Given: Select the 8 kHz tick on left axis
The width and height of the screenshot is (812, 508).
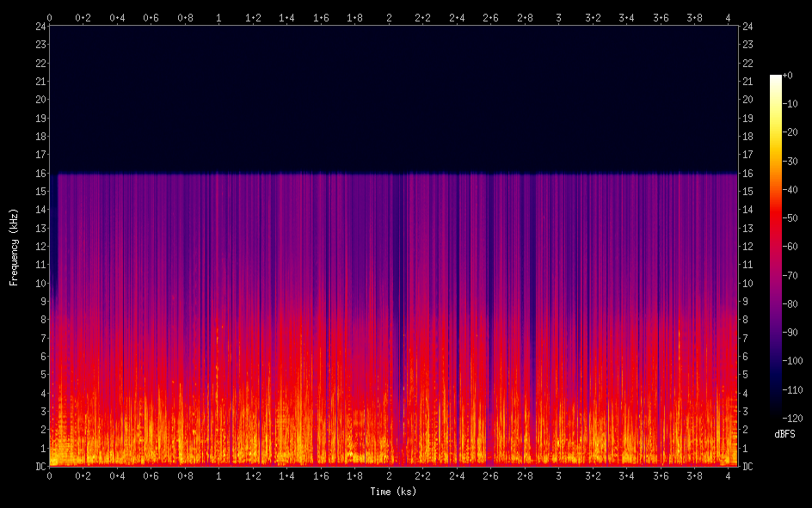Looking at the screenshot, I should pos(42,320).
